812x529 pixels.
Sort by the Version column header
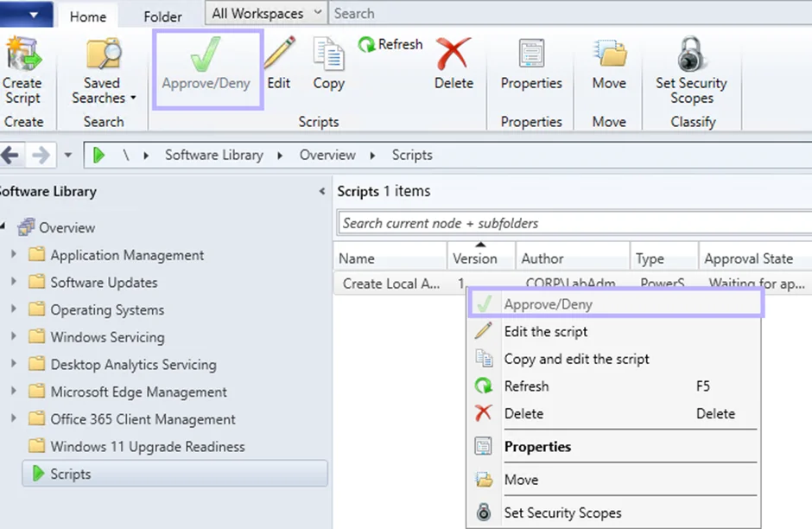481,258
